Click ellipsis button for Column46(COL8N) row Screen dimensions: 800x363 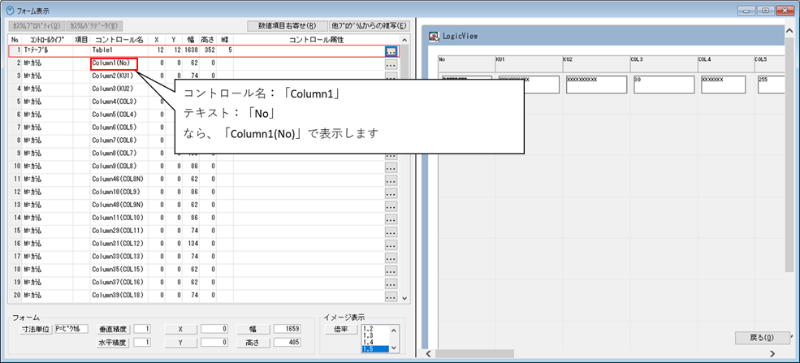tap(391, 181)
